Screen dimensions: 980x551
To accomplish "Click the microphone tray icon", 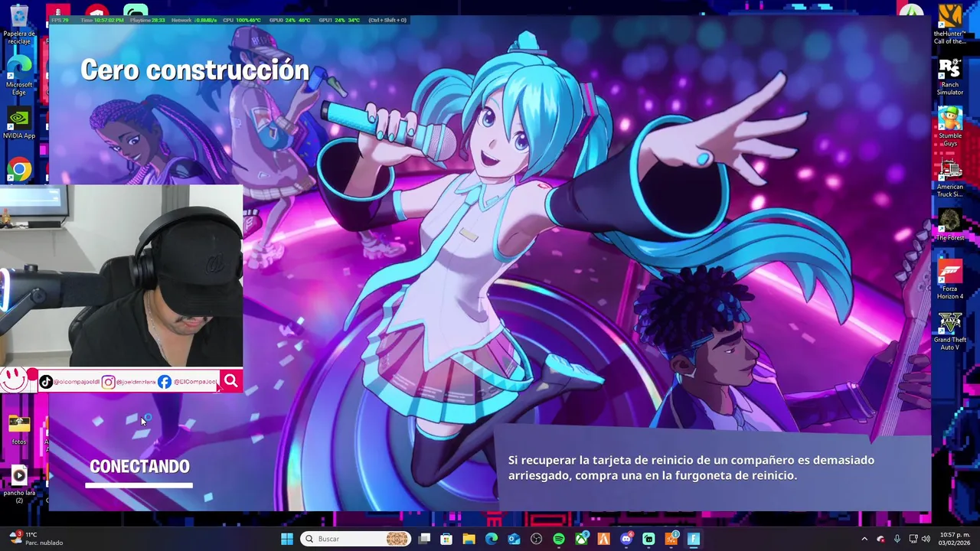I will (897, 539).
